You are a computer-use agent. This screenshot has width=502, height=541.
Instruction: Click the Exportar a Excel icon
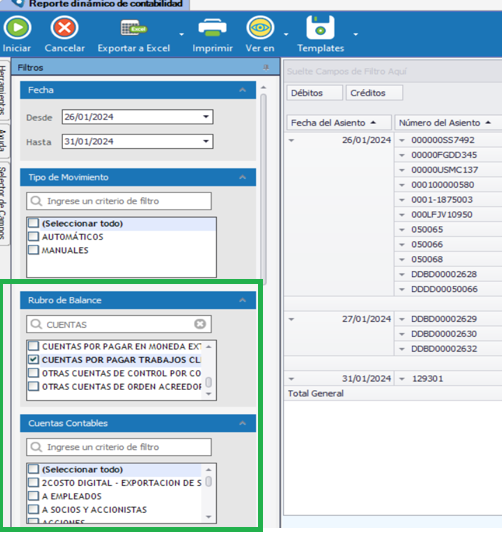coord(134,28)
